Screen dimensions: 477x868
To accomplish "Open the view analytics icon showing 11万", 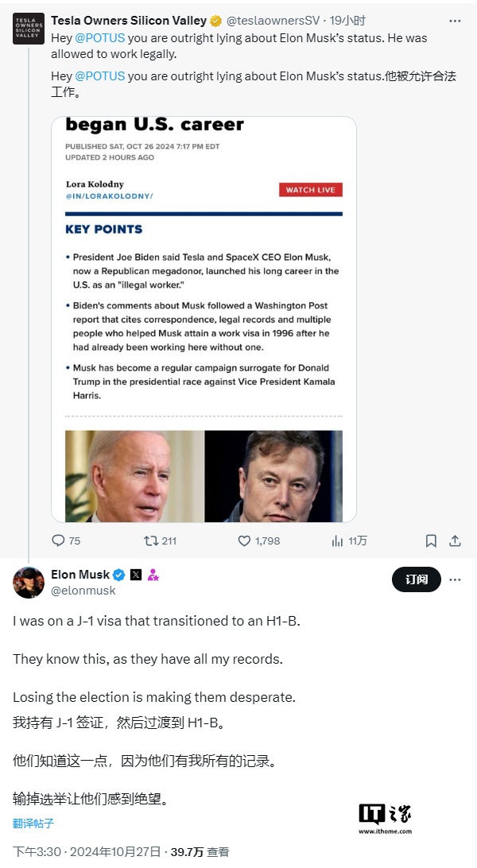I will coord(337,541).
